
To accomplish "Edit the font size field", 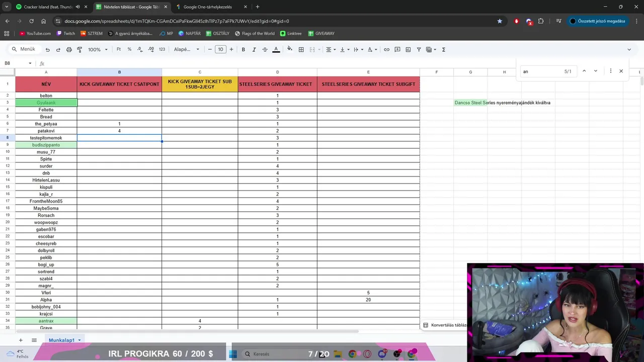I will [220, 49].
